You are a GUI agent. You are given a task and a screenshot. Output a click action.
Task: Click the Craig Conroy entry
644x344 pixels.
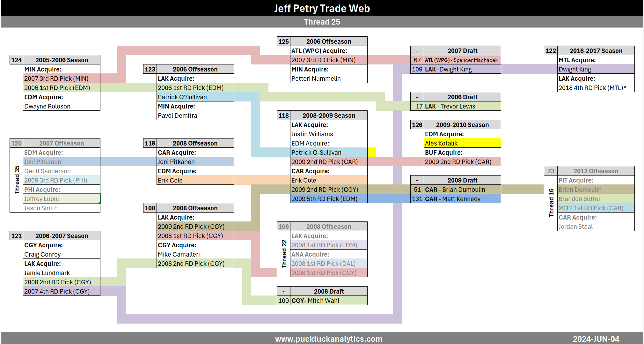click(61, 254)
